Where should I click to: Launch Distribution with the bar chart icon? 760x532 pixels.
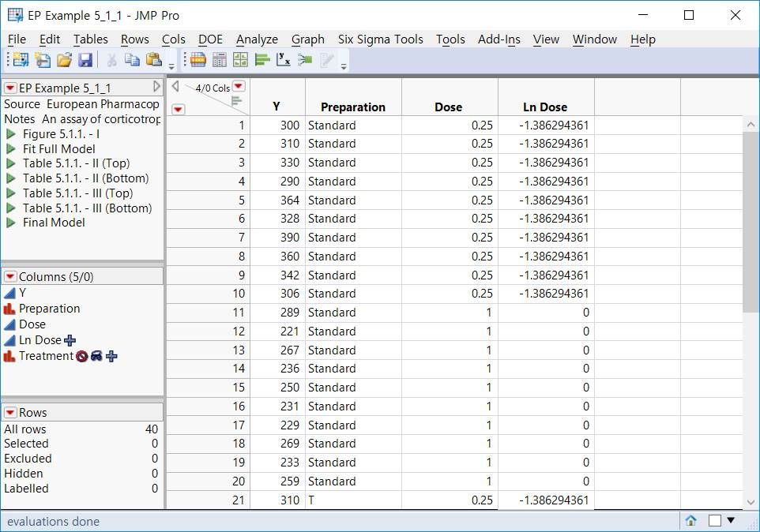pos(262,60)
